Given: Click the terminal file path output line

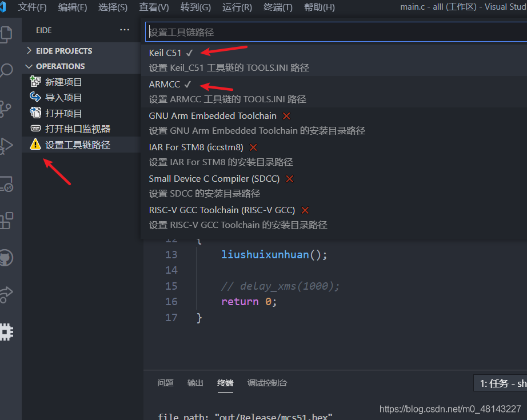Looking at the screenshot, I should (245, 417).
